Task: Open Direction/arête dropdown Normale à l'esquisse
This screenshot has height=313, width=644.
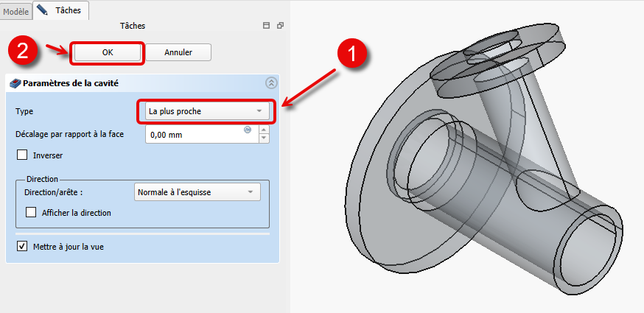Action: point(197,192)
